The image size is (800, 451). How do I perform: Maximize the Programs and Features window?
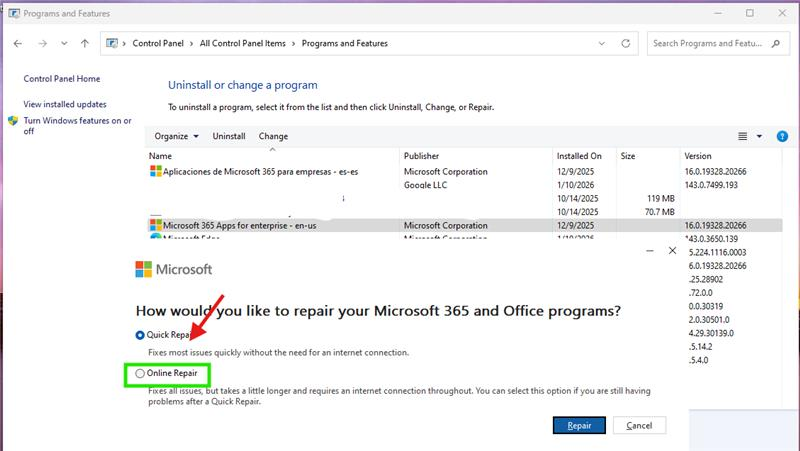click(x=749, y=13)
